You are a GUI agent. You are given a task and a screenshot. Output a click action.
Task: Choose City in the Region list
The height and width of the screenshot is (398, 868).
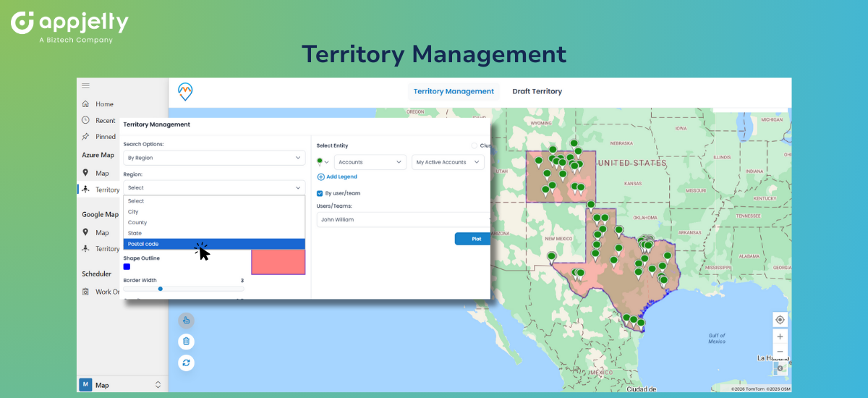(214, 212)
